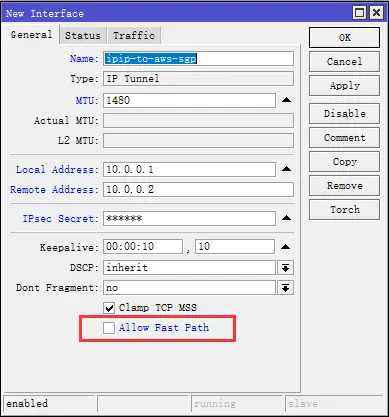Confirm with the OK button

[344, 38]
